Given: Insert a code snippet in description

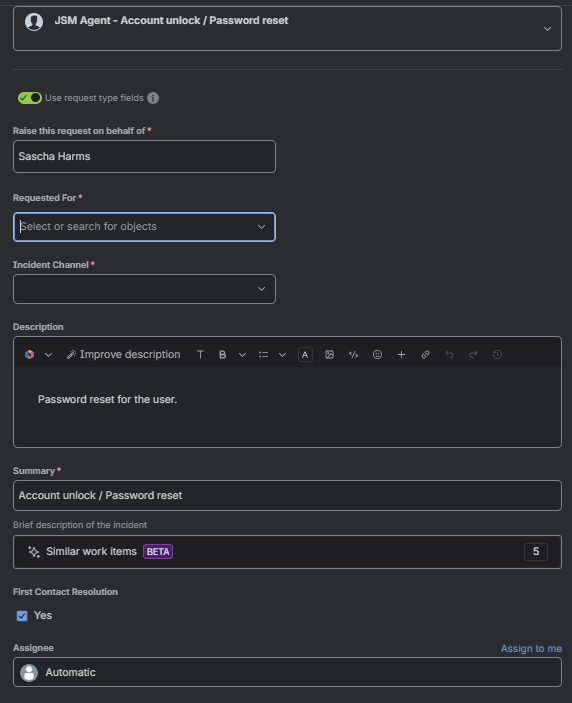Looking at the screenshot, I should (x=353, y=355).
